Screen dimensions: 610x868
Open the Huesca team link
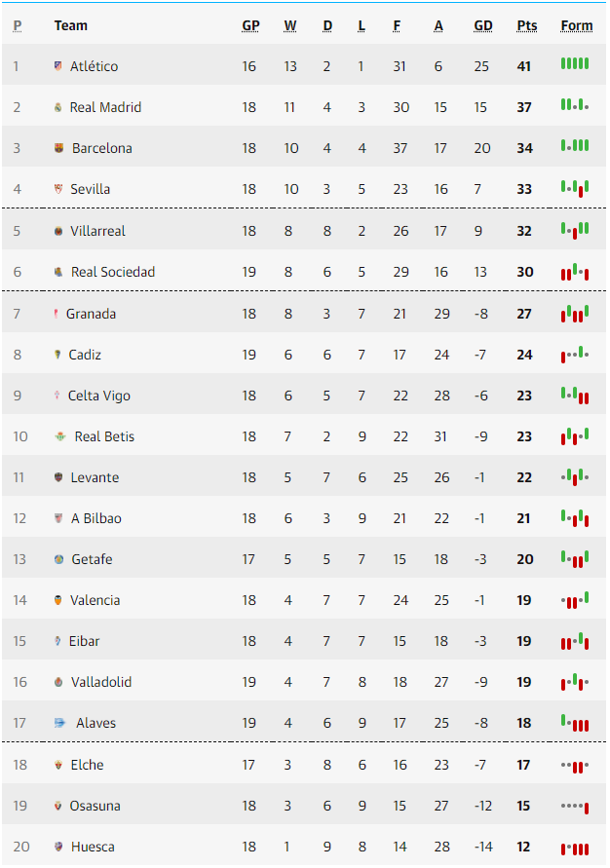[x=93, y=847]
